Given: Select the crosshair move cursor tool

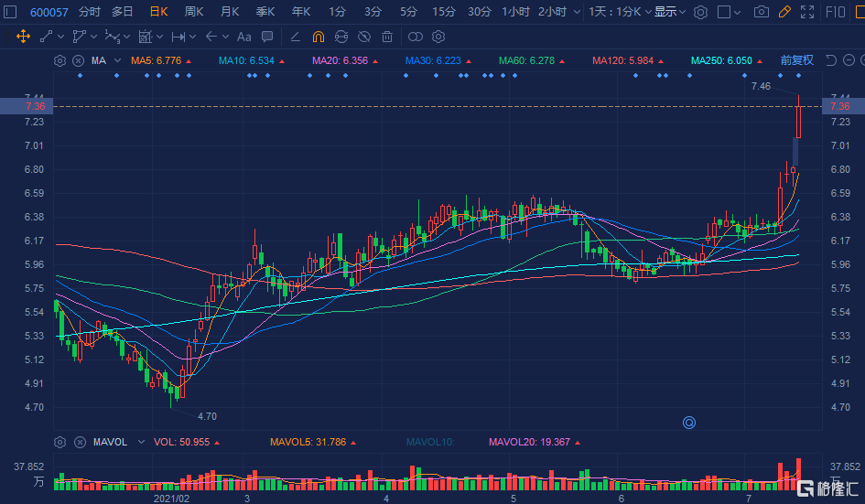Looking at the screenshot, I should [x=22, y=37].
